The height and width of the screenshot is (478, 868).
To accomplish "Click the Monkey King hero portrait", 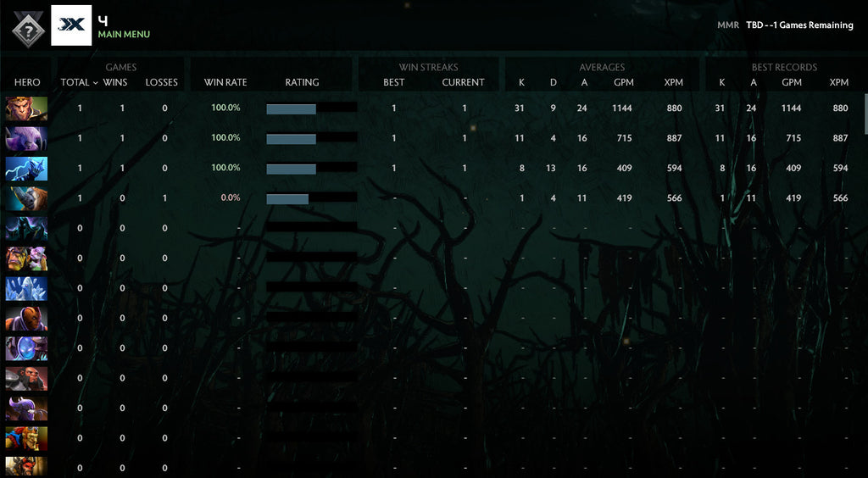I will point(26,108).
